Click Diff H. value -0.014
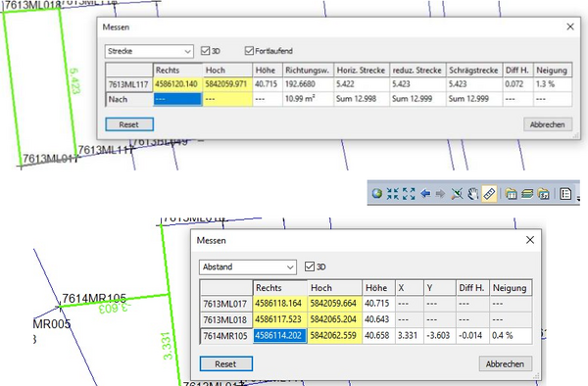The height and width of the screenshot is (386, 588). (x=472, y=335)
